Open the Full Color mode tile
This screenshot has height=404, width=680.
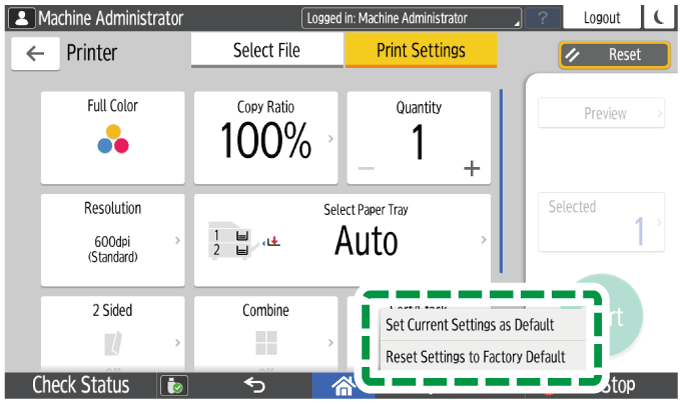(112, 138)
